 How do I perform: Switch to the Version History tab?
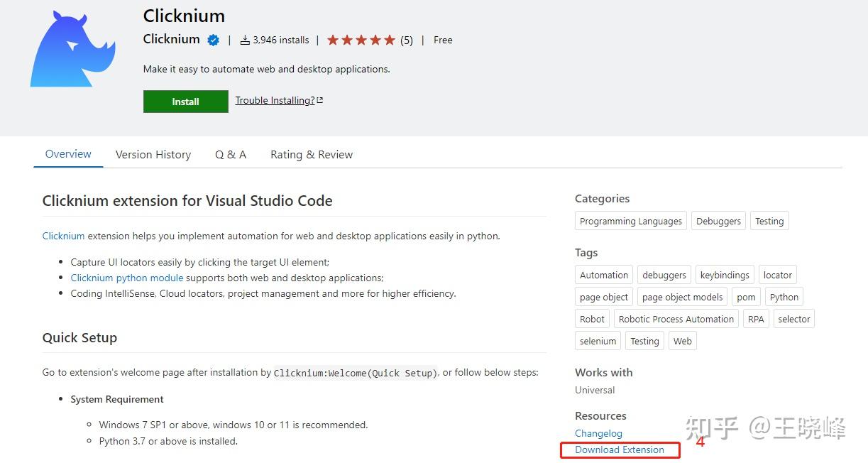click(153, 155)
